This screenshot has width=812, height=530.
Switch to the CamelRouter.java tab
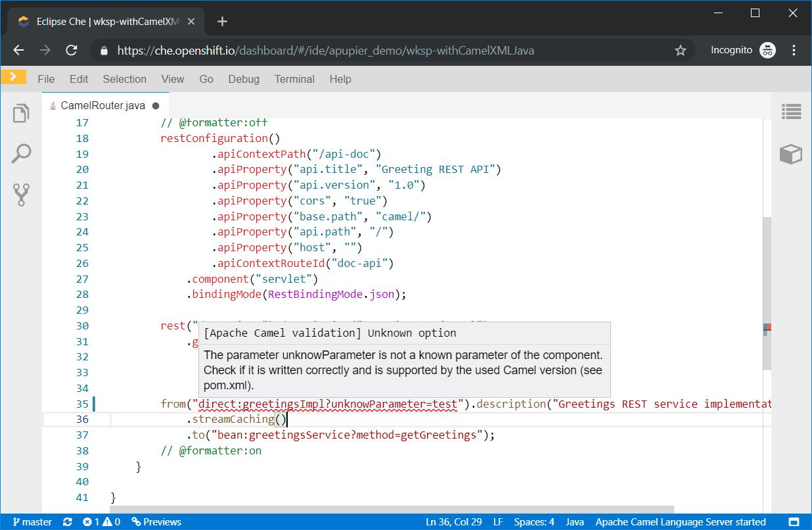coord(102,105)
